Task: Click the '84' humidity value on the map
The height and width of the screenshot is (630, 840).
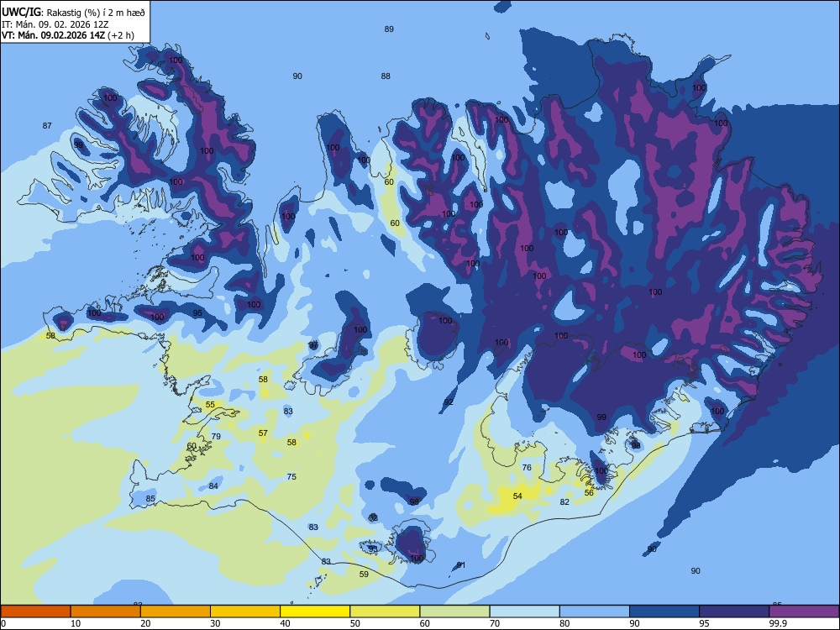Action: click(x=213, y=486)
